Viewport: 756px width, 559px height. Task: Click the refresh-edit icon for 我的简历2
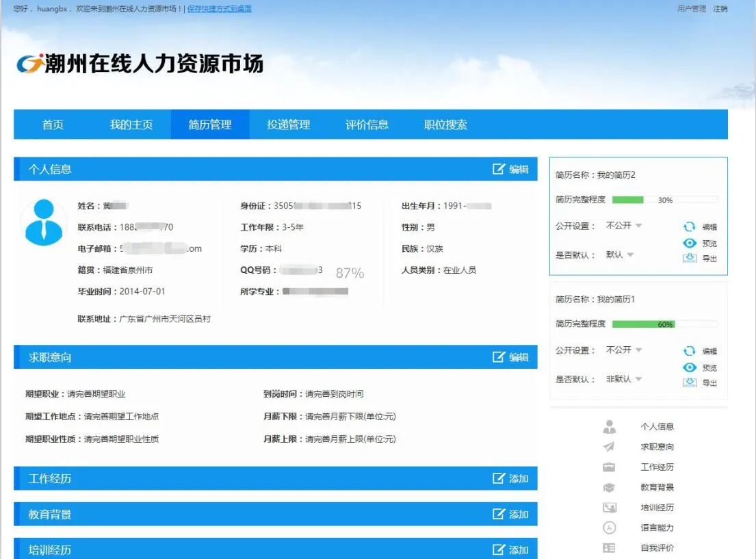point(690,226)
